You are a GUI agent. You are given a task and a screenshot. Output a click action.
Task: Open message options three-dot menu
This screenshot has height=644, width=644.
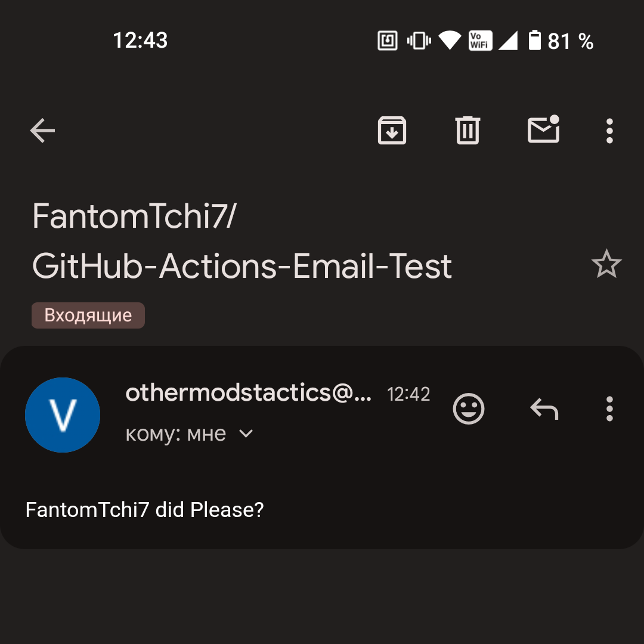click(609, 409)
